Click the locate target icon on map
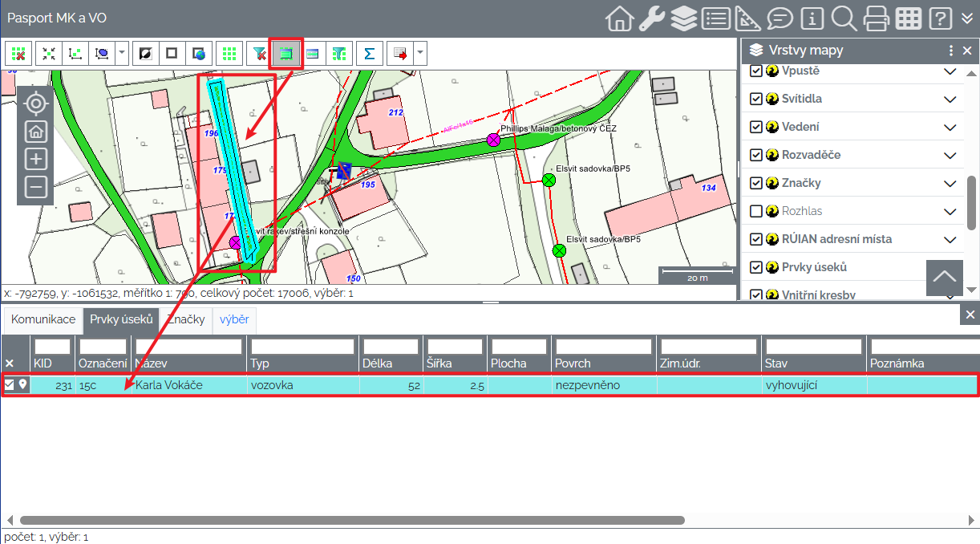The width and height of the screenshot is (980, 544). coord(35,103)
